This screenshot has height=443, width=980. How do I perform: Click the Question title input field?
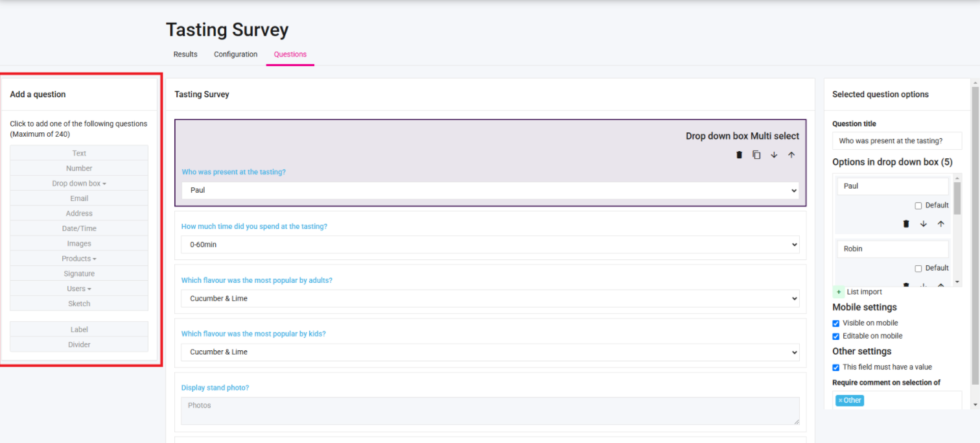896,141
